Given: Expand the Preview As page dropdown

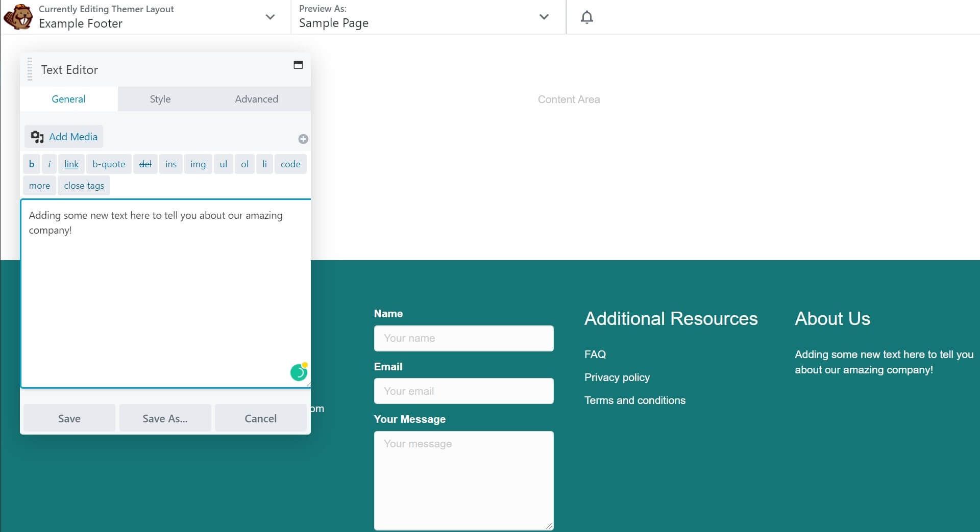Looking at the screenshot, I should pyautogui.click(x=544, y=17).
